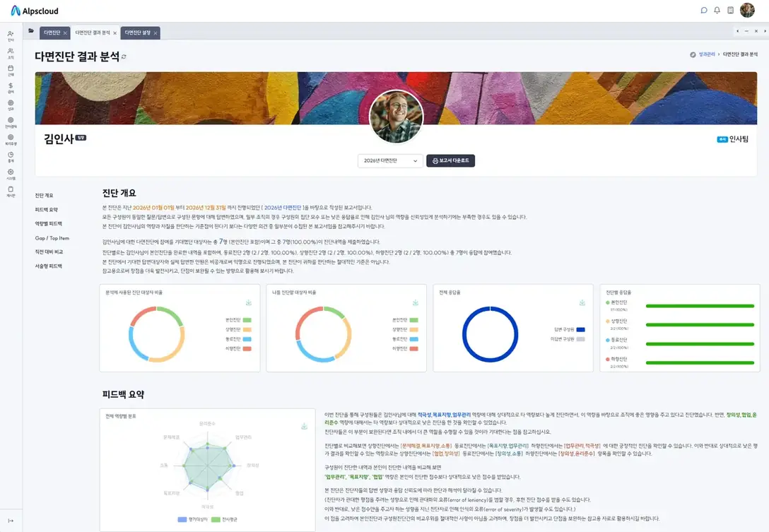This screenshot has height=532, width=769.
Task: Close the 다면진단 결과 분석 tab
Action: [115, 33]
